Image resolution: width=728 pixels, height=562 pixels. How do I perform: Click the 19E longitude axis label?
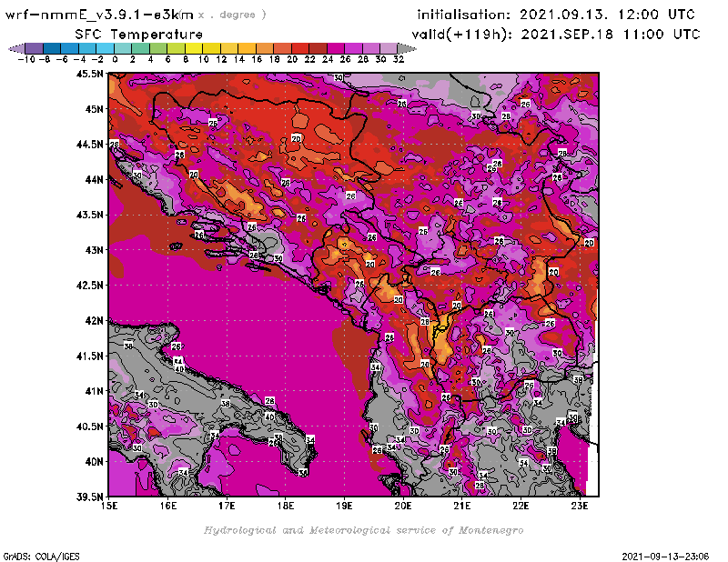coord(344,506)
